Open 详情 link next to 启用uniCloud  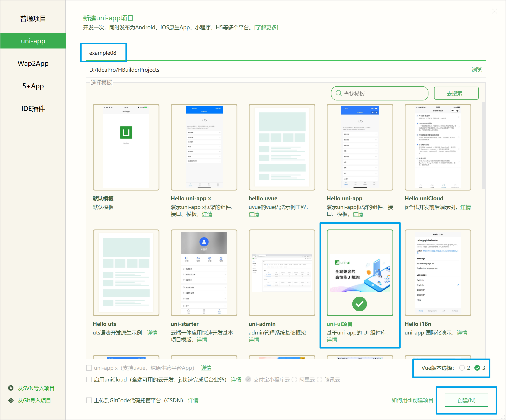tap(236, 380)
